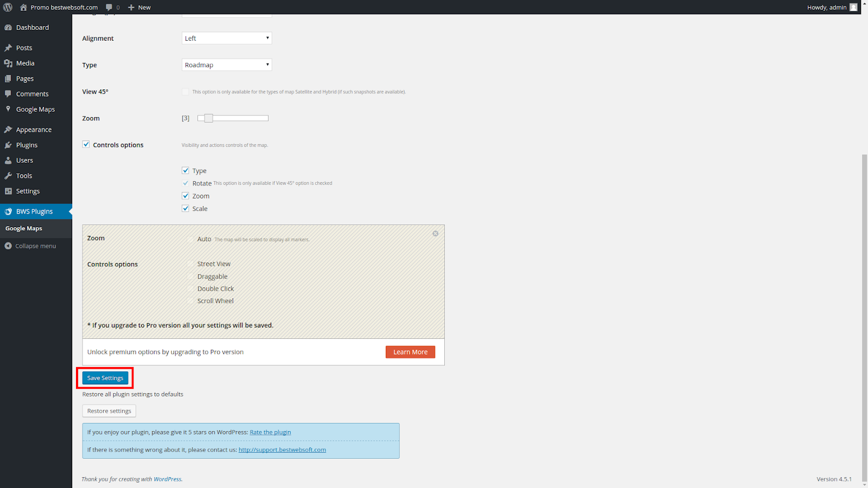This screenshot has height=488, width=868.
Task: Click the Tools wrench icon
Action: coord(8,176)
